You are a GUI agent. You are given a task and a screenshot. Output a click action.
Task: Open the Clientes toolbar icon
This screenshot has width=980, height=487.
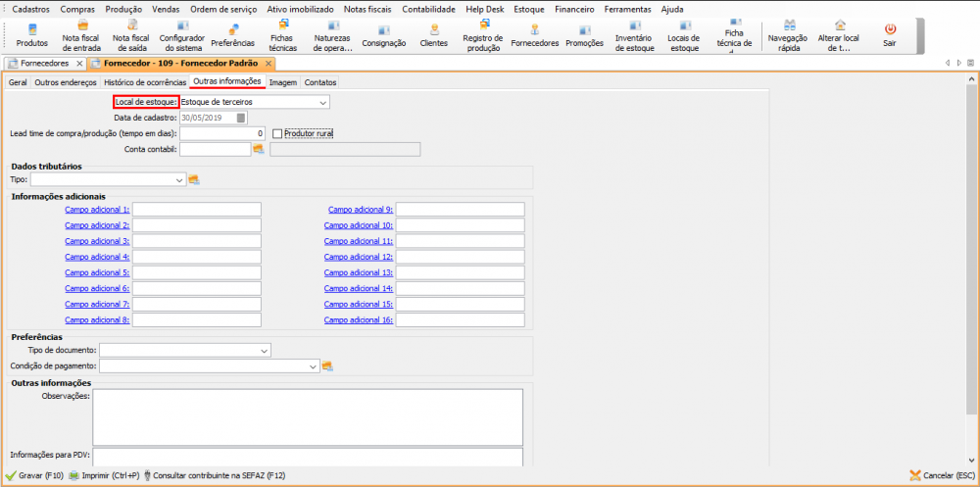click(x=433, y=34)
